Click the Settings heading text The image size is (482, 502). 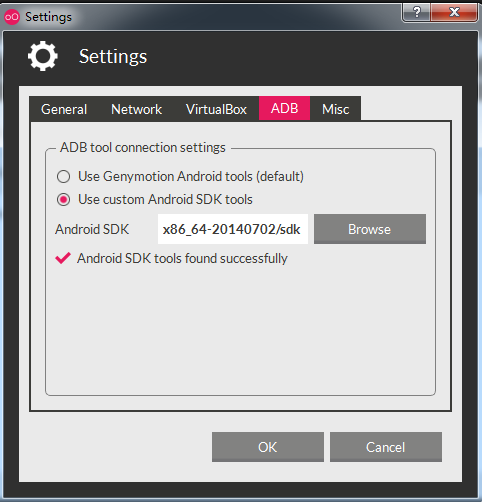pyautogui.click(x=113, y=56)
